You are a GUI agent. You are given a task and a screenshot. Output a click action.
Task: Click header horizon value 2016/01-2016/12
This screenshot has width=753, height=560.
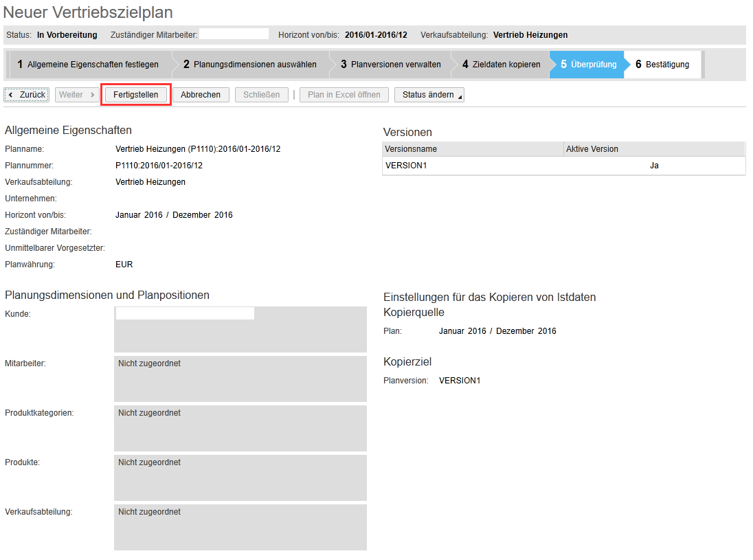376,35
